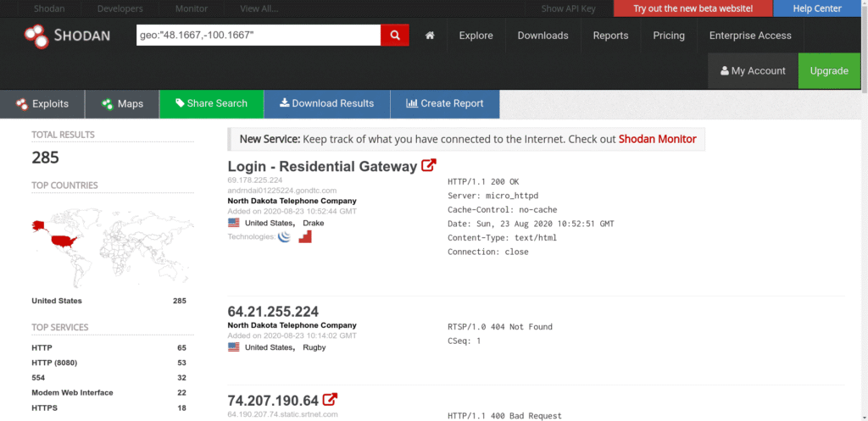
Task: Filter by city Rugby
Action: point(314,347)
